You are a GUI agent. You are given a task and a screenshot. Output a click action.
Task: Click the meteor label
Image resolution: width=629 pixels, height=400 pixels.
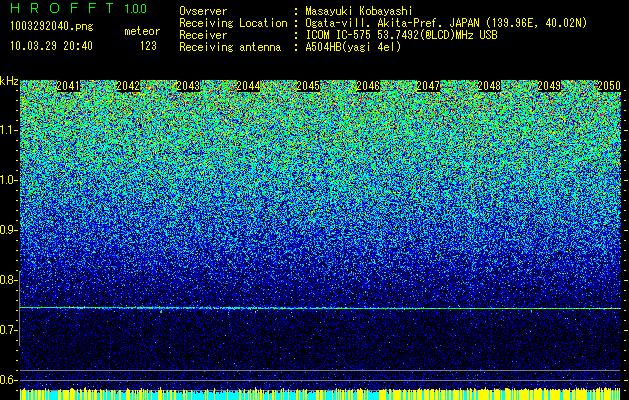pos(142,31)
